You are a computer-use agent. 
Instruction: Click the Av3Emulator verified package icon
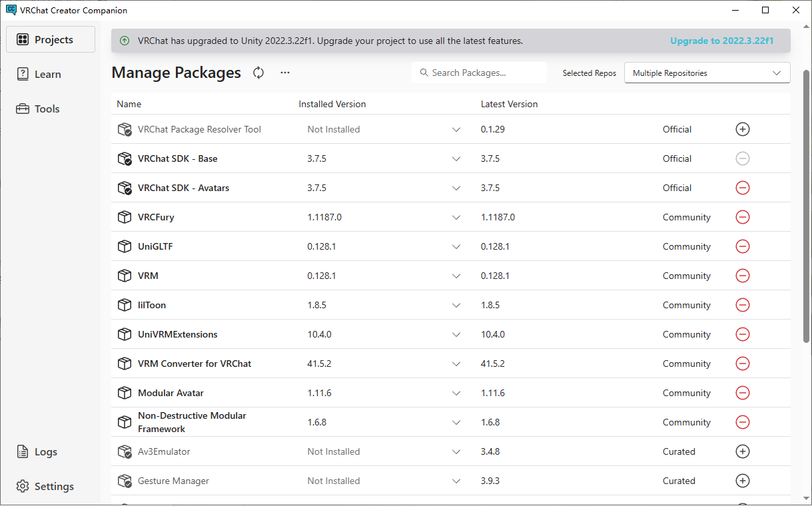point(125,451)
